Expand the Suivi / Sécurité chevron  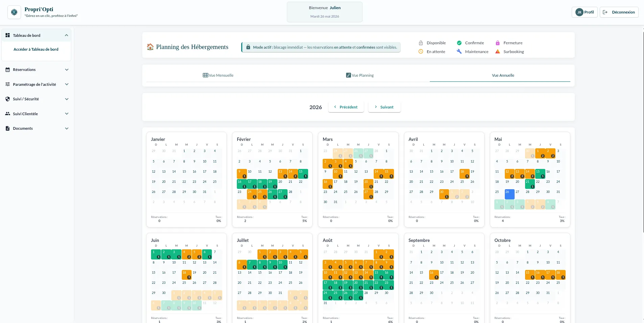[x=67, y=99]
